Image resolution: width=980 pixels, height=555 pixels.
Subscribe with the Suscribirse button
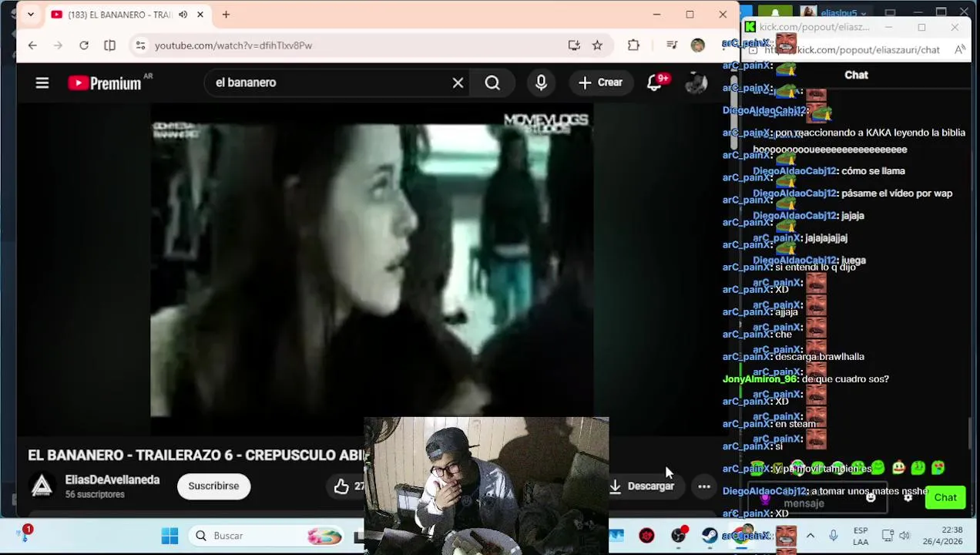pos(213,486)
